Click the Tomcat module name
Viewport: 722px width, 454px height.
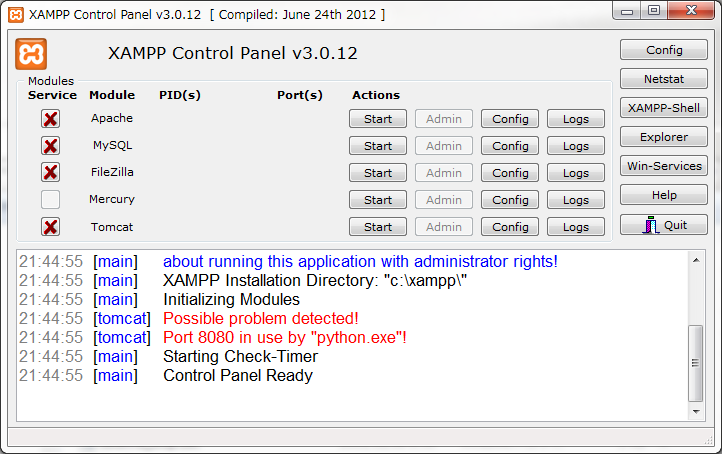(x=112, y=227)
